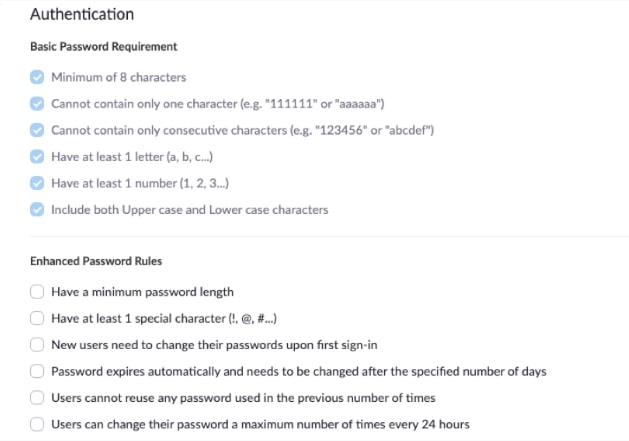
Task: Enable Users cannot reuse any password checkbox
Action: pos(37,398)
